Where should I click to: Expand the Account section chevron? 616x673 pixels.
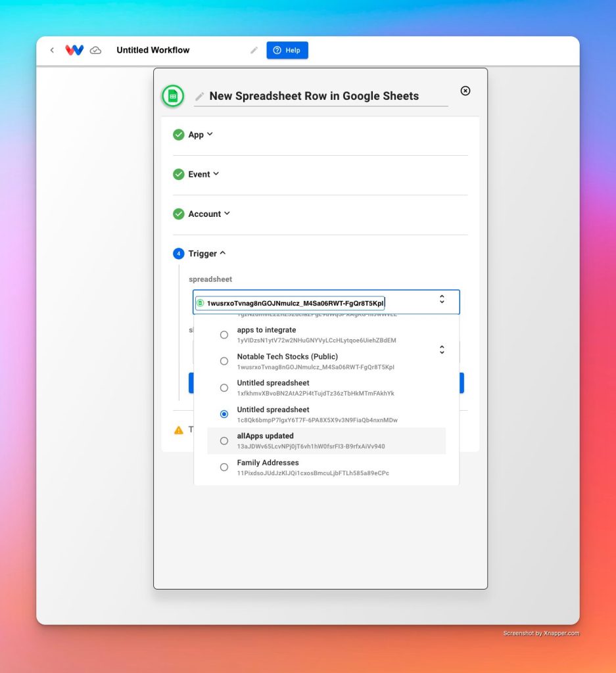pyautogui.click(x=227, y=213)
